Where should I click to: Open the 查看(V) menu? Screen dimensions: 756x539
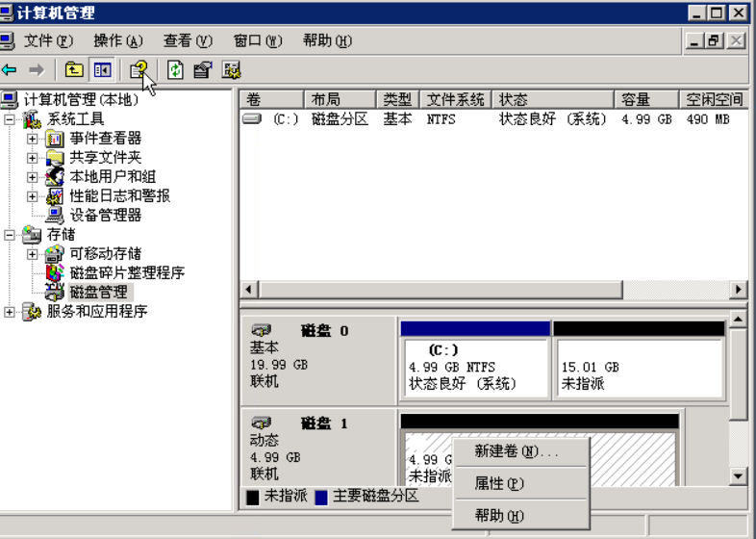pos(188,41)
